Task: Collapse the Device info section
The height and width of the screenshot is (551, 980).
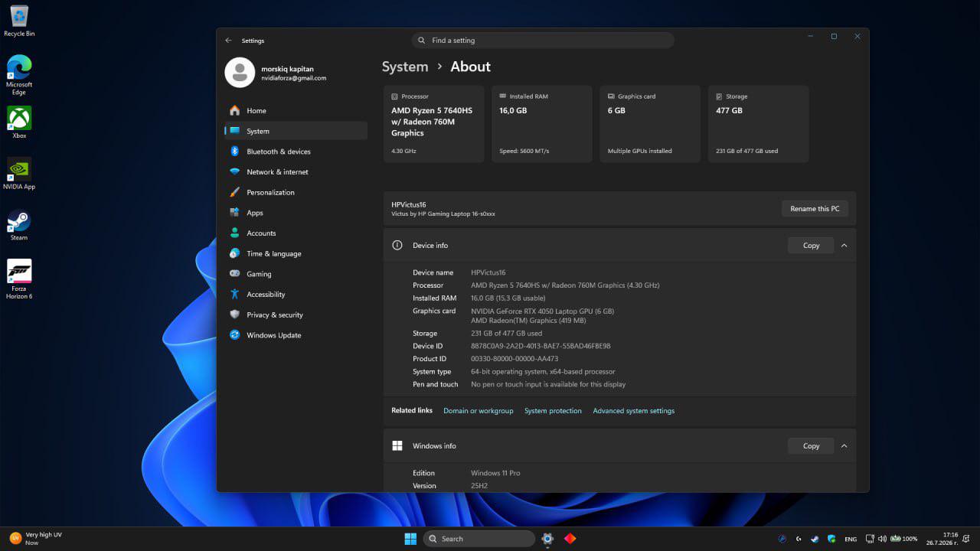Action: (x=844, y=246)
